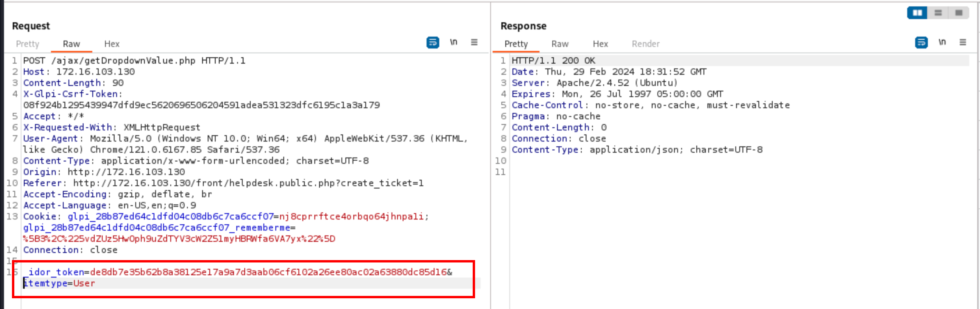This screenshot has width=980, height=309.
Task: Select the Hex tab in Response
Action: [x=600, y=44]
